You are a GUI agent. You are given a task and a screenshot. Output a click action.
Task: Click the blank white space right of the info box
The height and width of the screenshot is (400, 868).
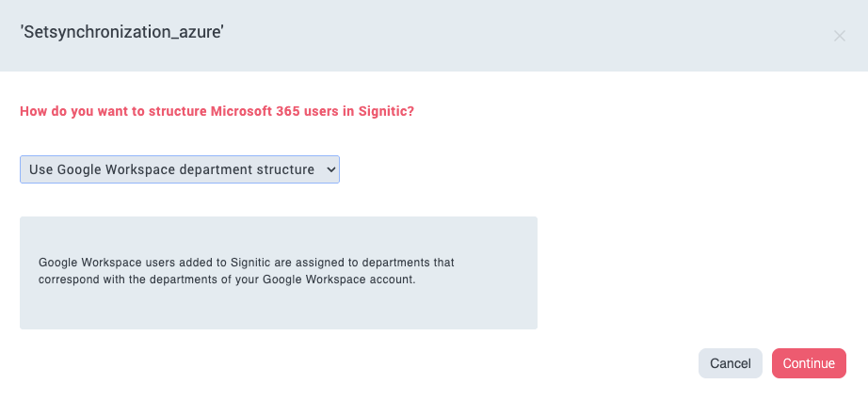point(697,273)
